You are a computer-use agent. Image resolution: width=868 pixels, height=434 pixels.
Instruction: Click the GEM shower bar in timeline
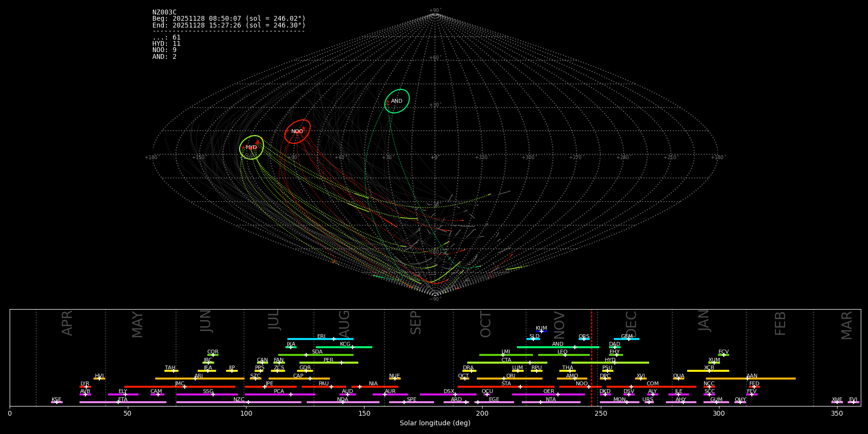[x=626, y=339]
